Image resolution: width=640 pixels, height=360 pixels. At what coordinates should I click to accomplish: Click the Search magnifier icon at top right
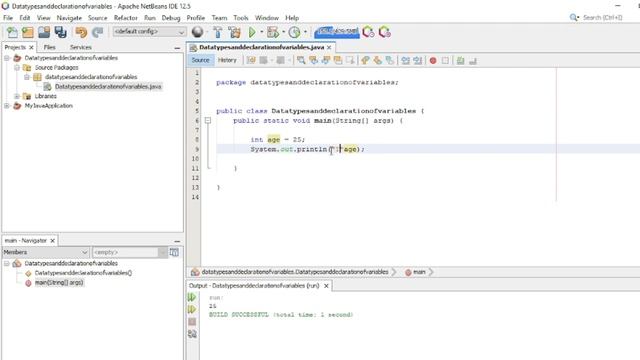tap(574, 18)
